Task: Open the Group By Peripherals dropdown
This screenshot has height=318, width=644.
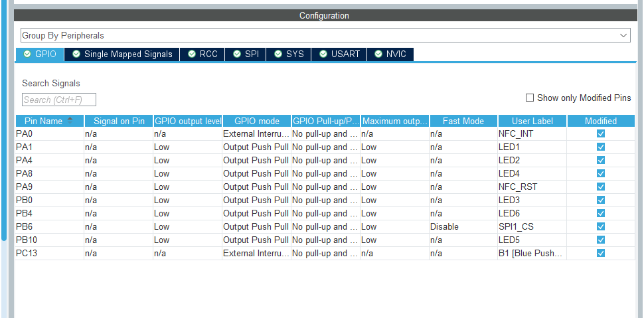Action: click(x=325, y=35)
